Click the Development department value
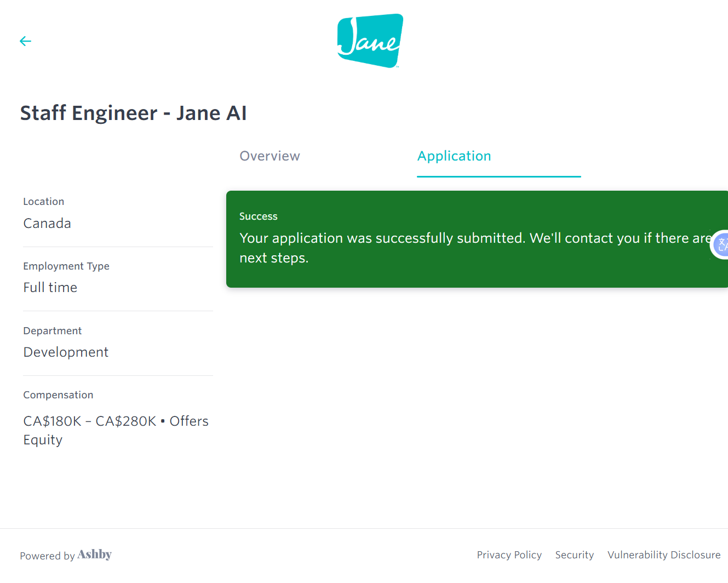 pos(66,352)
